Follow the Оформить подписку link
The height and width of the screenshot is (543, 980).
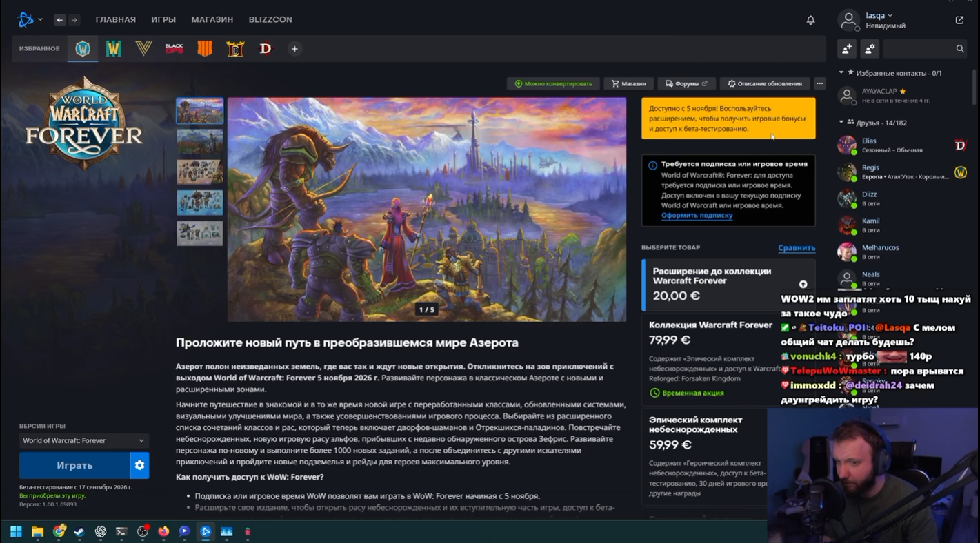tap(697, 216)
